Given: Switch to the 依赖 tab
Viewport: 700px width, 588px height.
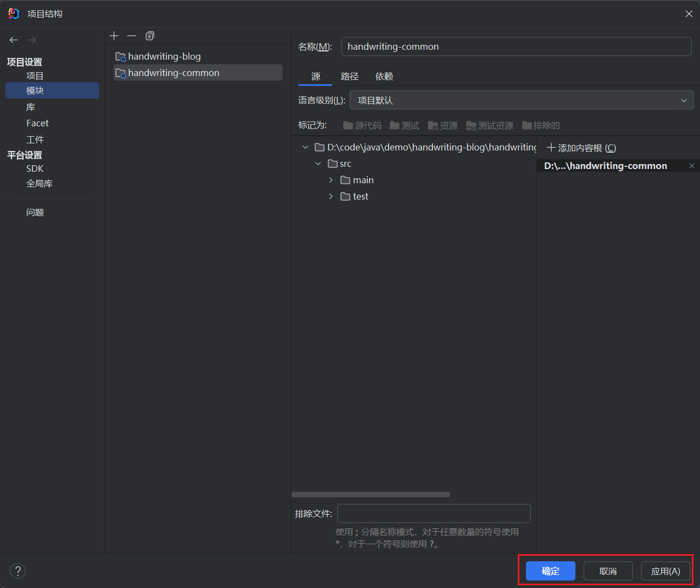Looking at the screenshot, I should pyautogui.click(x=384, y=77).
